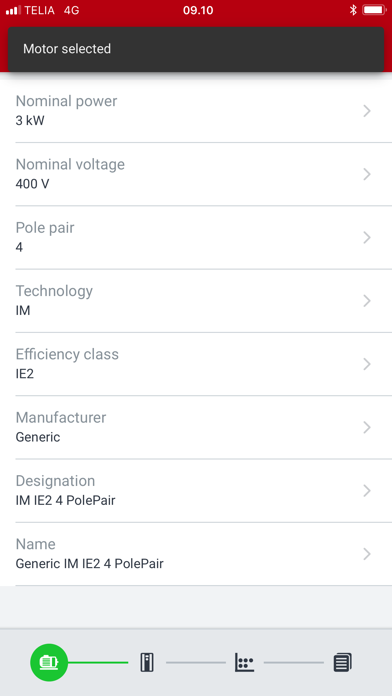This screenshot has width=392, height=696.
Task: Expand Pole pair chevron
Action: coord(367,237)
